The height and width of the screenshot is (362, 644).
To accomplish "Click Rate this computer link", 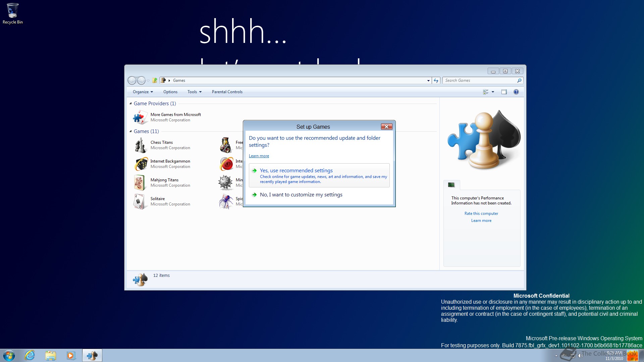I will pos(481,214).
